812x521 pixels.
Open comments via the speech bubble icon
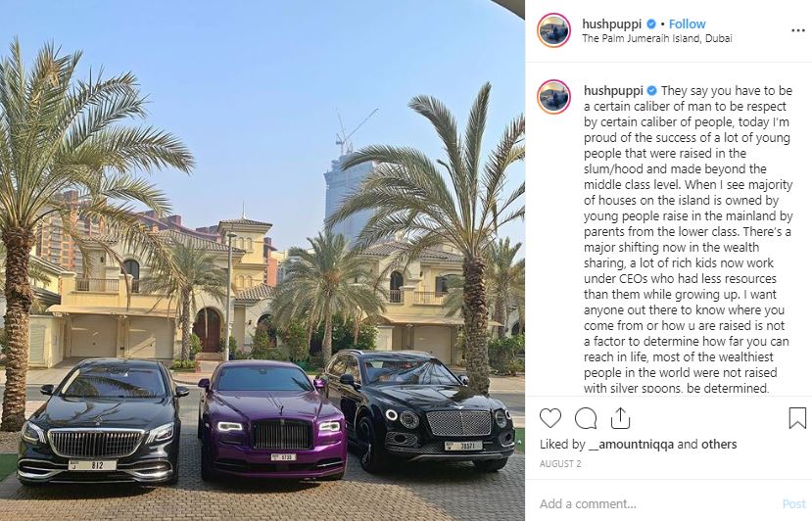coord(586,418)
